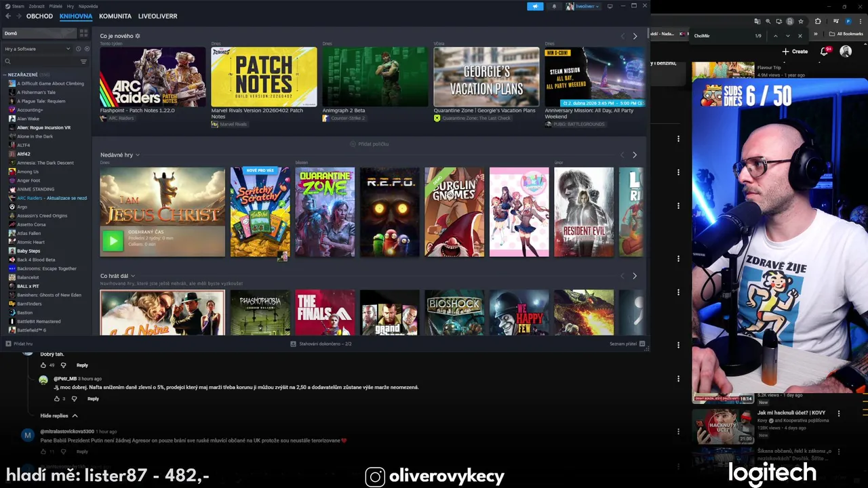Screen dimensions: 868x488
Task: Open All Bookmarks folder in Chrome
Action: pyautogui.click(x=847, y=34)
